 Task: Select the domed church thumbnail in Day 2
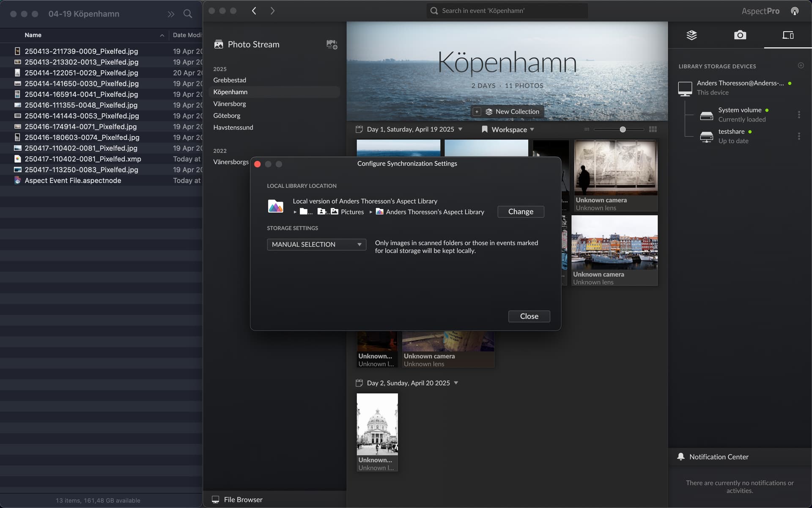(x=377, y=424)
